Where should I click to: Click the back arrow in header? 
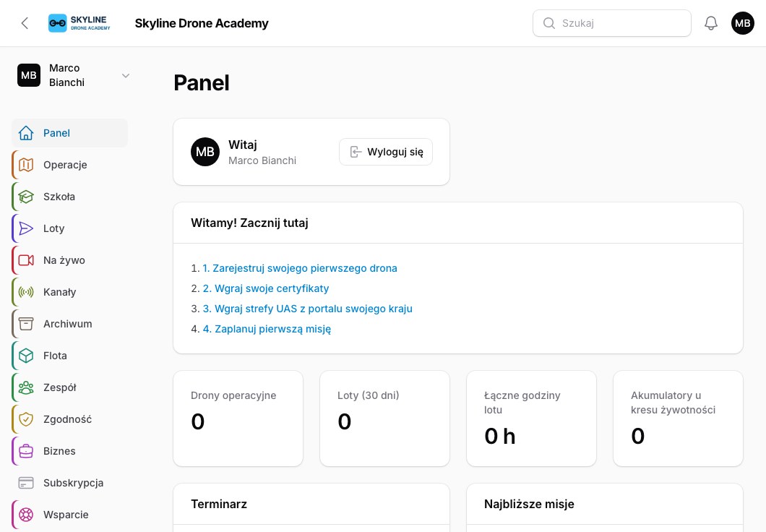[x=25, y=23]
